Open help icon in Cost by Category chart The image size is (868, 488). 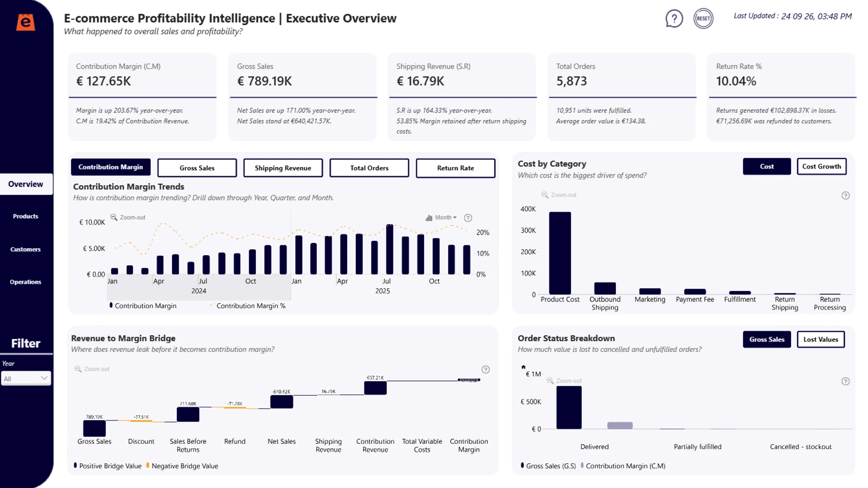[x=845, y=196]
